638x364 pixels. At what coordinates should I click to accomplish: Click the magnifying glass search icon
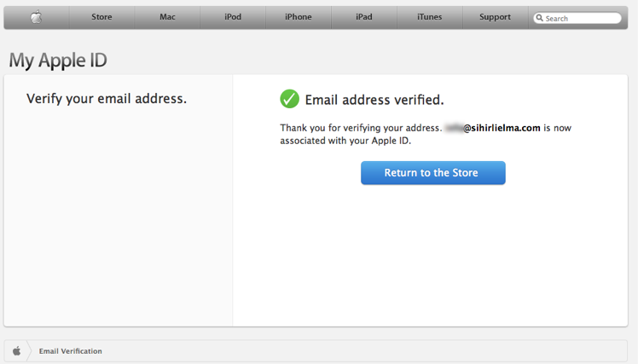(x=540, y=18)
